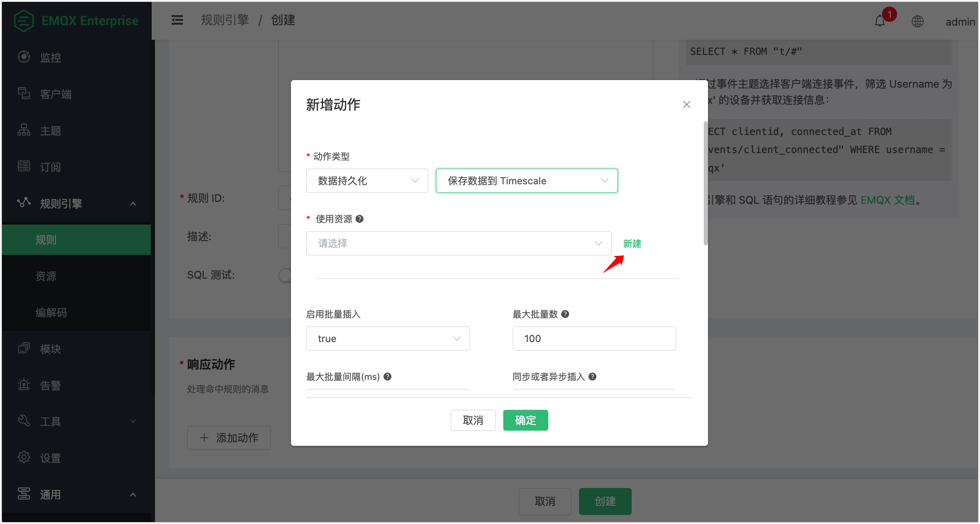Click the 最大批量数 input field
The width and height of the screenshot is (980, 524).
click(x=594, y=338)
